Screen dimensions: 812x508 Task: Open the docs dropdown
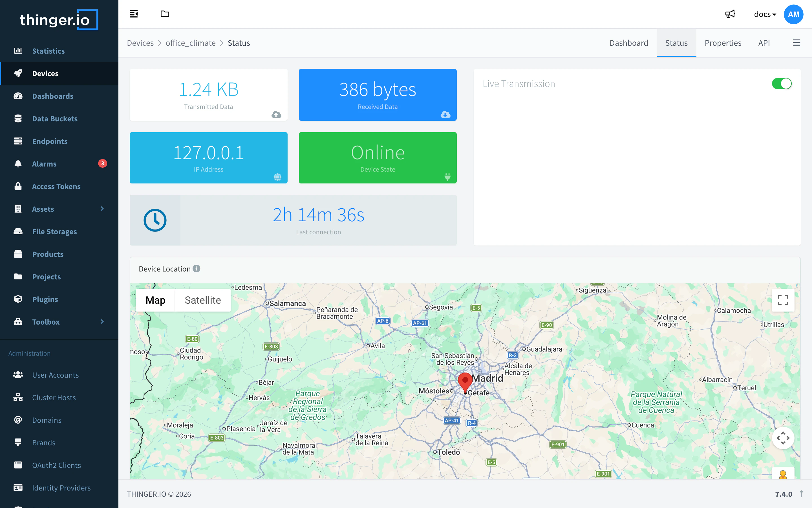coord(765,14)
